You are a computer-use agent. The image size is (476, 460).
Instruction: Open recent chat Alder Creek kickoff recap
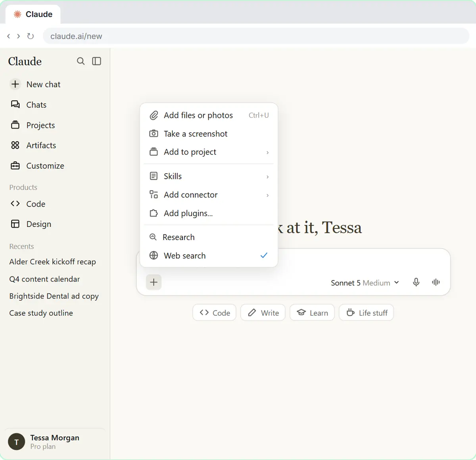pos(53,262)
